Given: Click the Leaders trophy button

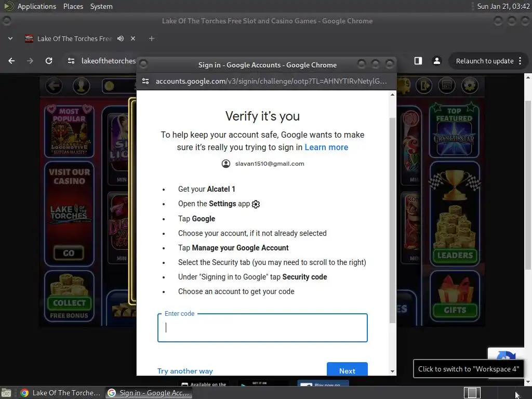Looking at the screenshot, I should click(x=455, y=255).
